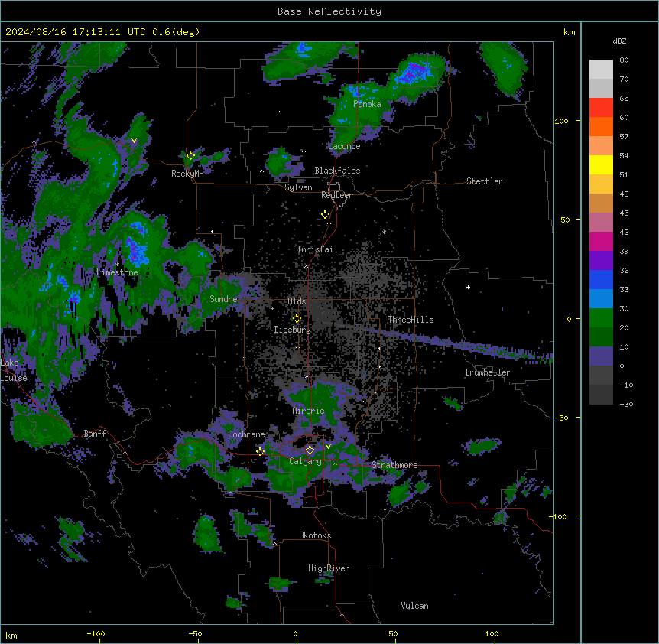
Task: Click the 2024/08/16 17:13:11 UTC timestamp
Action: pyautogui.click(x=103, y=32)
